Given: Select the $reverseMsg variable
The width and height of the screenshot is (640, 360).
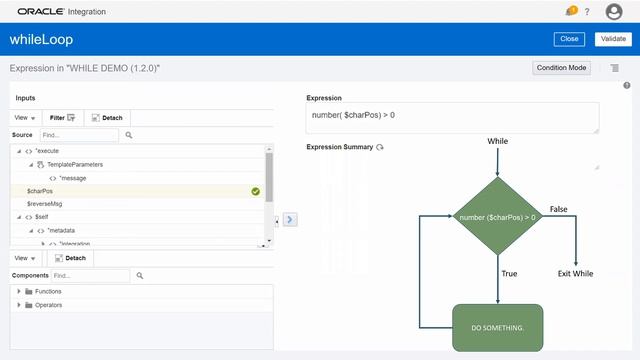Looking at the screenshot, I should click(44, 204).
